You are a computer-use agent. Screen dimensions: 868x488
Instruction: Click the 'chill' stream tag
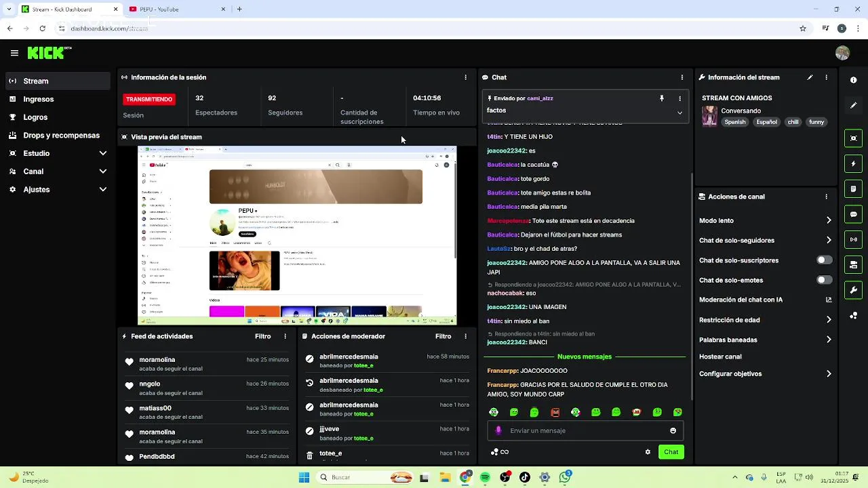point(793,122)
